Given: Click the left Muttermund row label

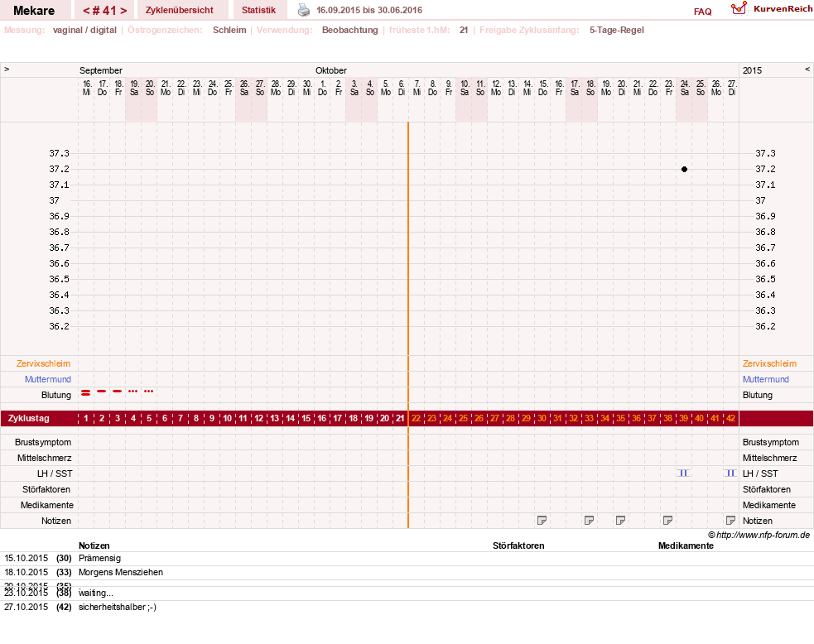Looking at the screenshot, I should [x=48, y=379].
